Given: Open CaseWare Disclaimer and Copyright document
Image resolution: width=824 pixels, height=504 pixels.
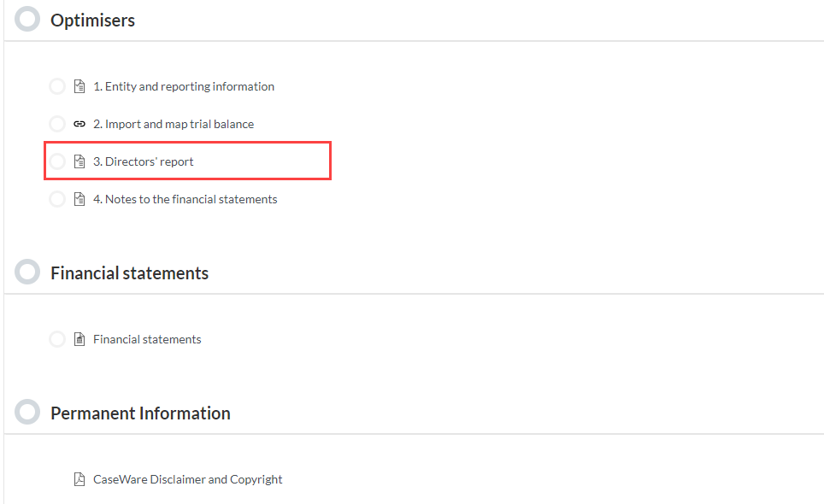Looking at the screenshot, I should click(187, 479).
